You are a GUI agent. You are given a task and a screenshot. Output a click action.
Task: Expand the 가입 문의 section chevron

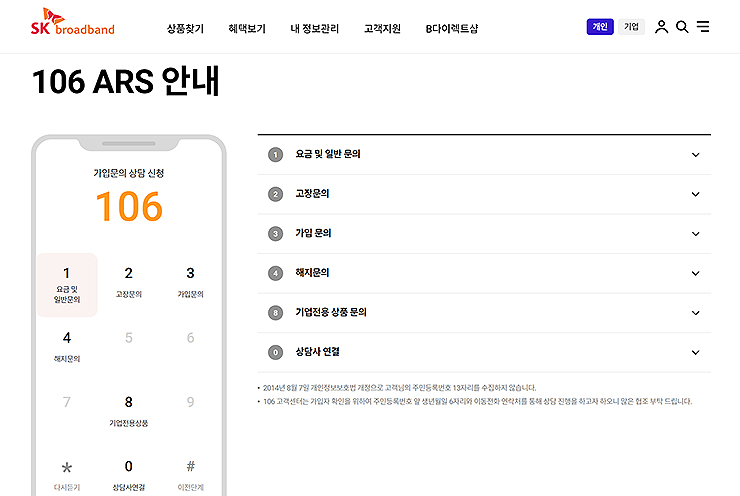pos(696,234)
